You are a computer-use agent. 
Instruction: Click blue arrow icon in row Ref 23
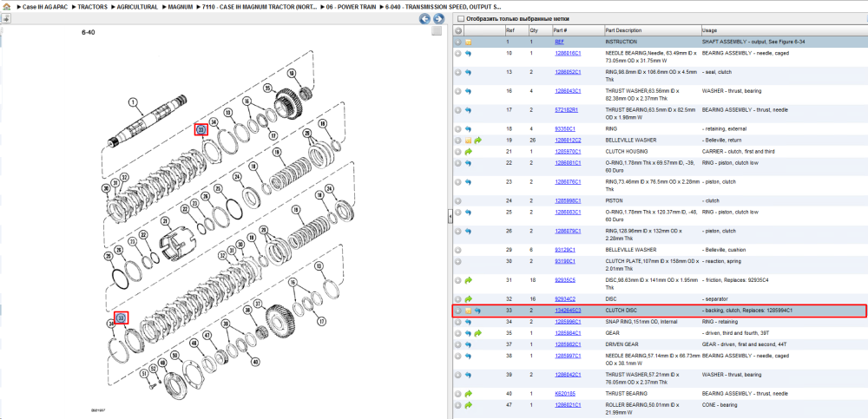point(468,182)
